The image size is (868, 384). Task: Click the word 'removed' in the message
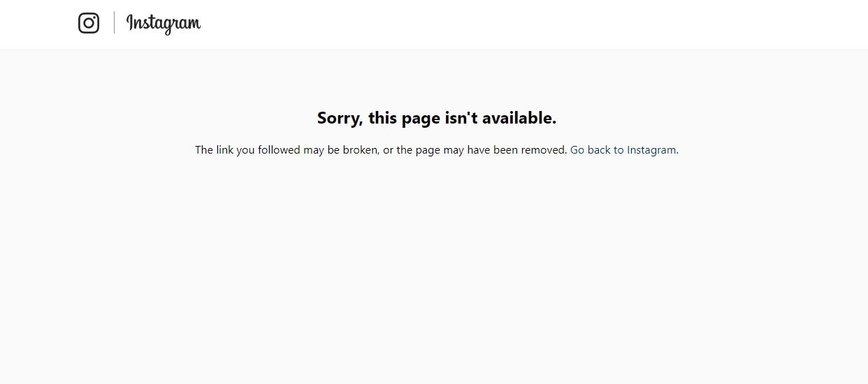point(543,149)
